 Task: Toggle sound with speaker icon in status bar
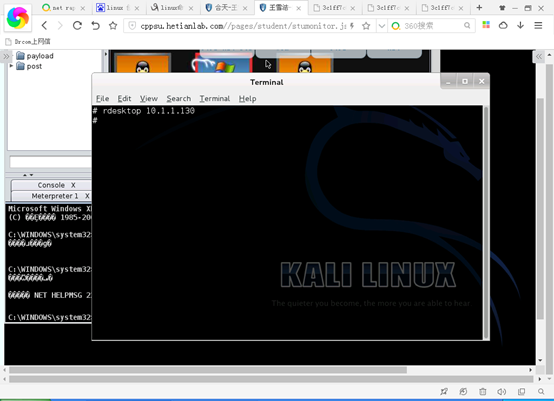tap(501, 391)
